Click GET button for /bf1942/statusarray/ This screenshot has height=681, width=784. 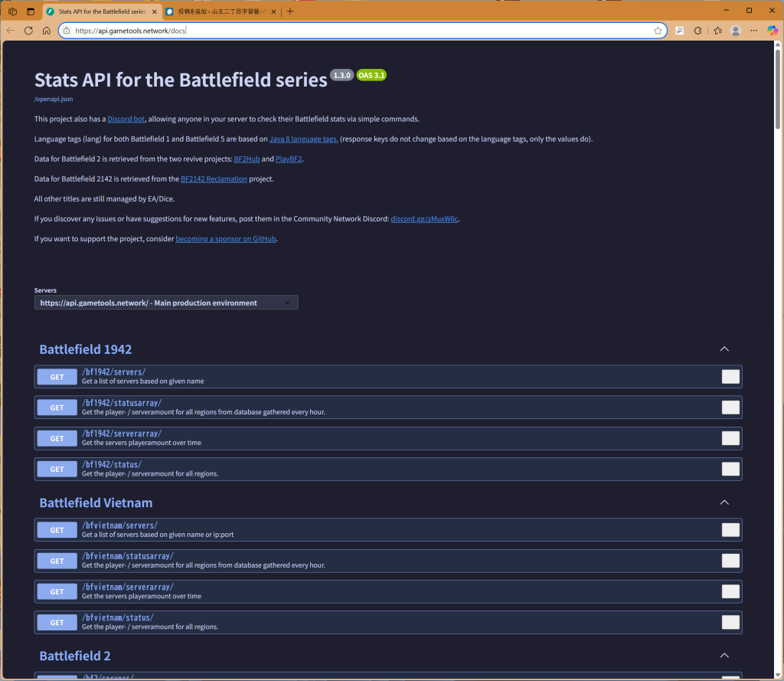[57, 408]
